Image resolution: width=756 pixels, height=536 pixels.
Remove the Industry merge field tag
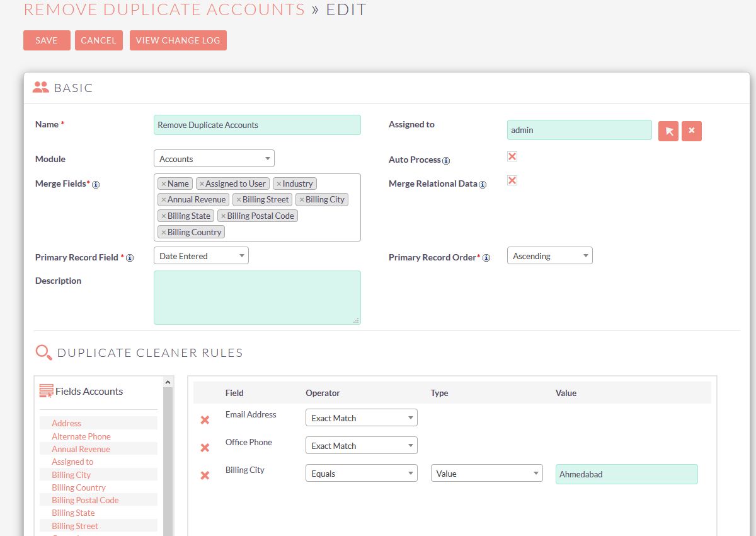(280, 184)
